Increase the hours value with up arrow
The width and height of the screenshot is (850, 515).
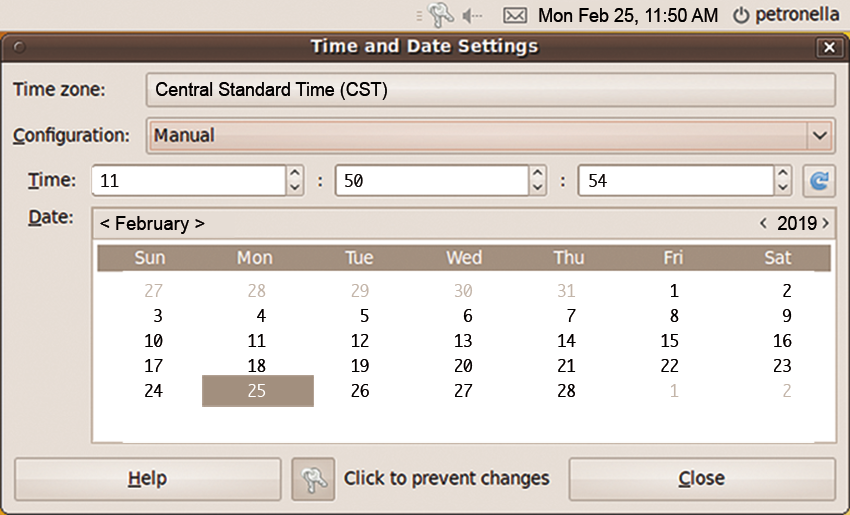[294, 173]
